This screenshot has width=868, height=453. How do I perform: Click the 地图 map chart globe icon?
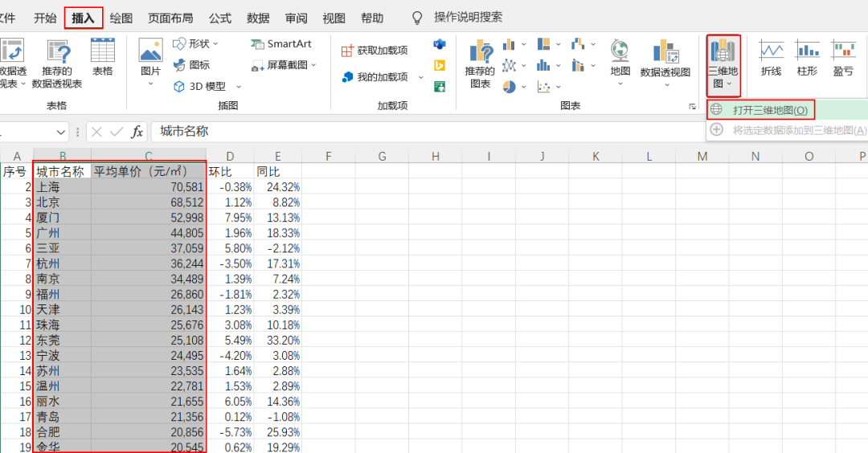(x=620, y=51)
